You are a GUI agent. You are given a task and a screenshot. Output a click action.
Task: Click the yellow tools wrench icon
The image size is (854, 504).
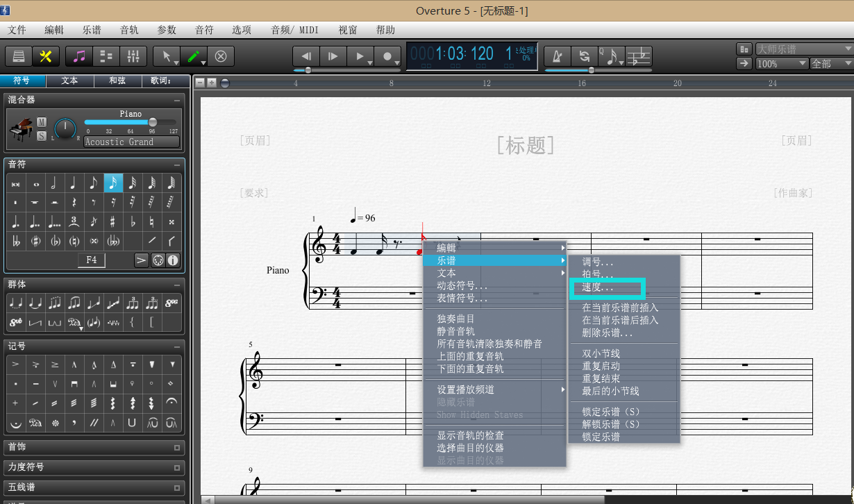(x=47, y=56)
